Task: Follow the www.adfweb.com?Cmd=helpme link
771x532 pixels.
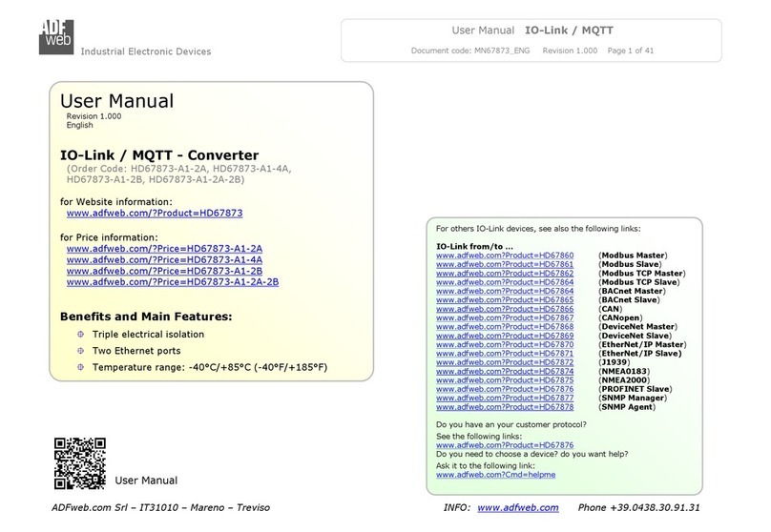Action: [x=495, y=475]
